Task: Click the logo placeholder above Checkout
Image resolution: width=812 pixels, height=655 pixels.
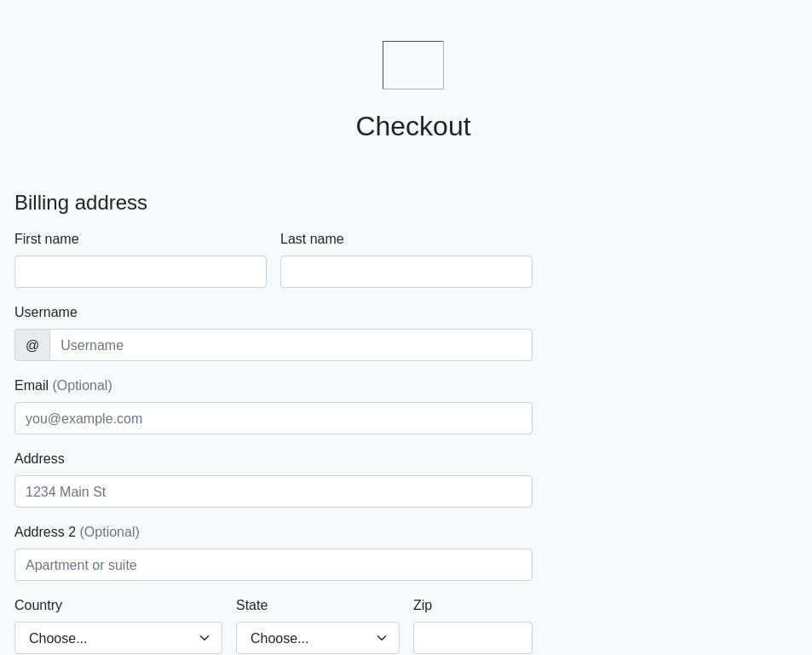Action: coord(412,65)
